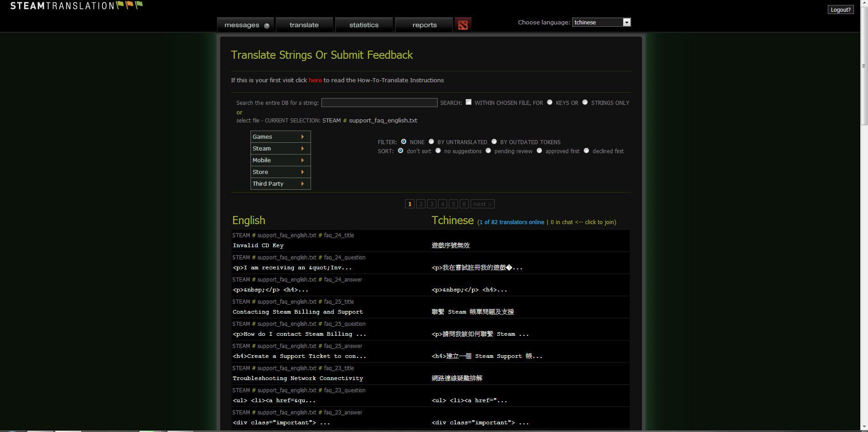Open the 'I am receiving an' string

[x=292, y=268]
